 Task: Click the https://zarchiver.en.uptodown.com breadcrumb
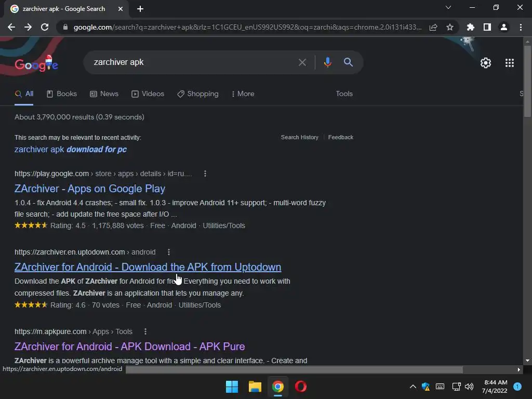pos(70,252)
